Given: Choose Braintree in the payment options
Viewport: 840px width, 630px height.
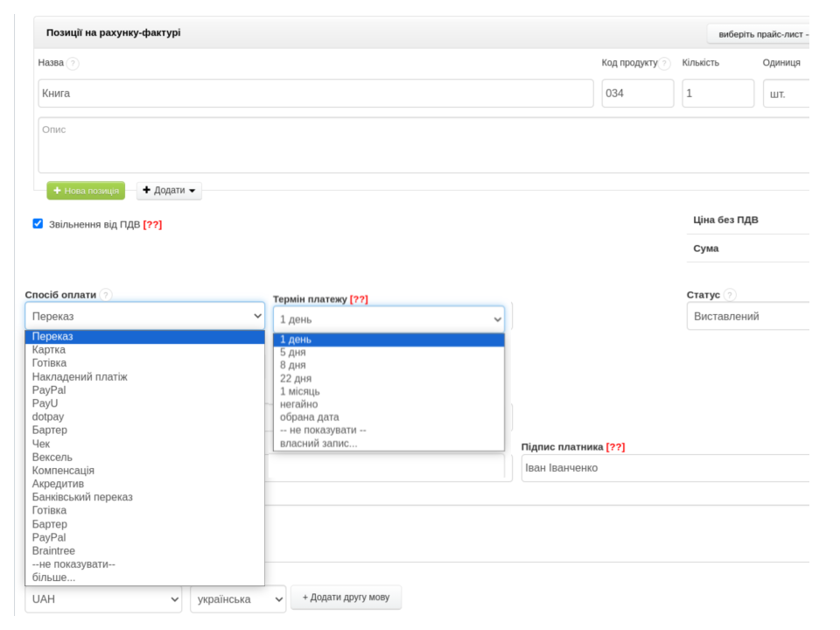Looking at the screenshot, I should pyautogui.click(x=53, y=551).
